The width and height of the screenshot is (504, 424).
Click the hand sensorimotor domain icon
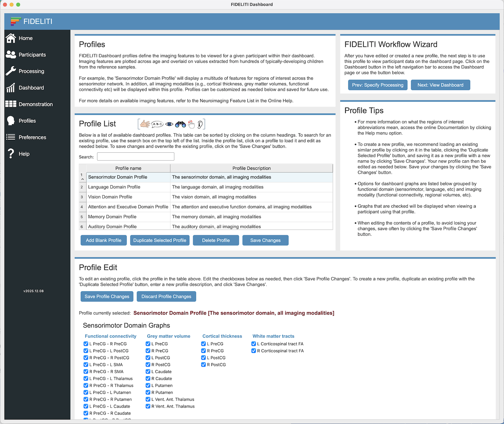tap(145, 124)
